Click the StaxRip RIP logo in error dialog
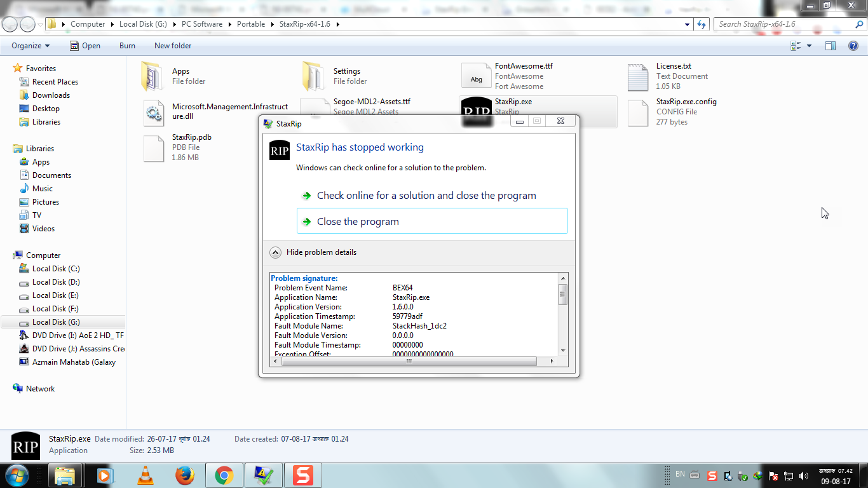868x488 pixels. (280, 150)
